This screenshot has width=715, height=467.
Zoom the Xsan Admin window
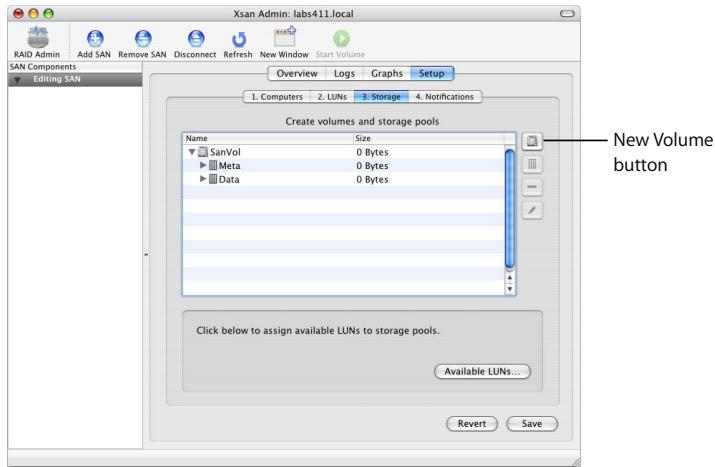(x=48, y=14)
